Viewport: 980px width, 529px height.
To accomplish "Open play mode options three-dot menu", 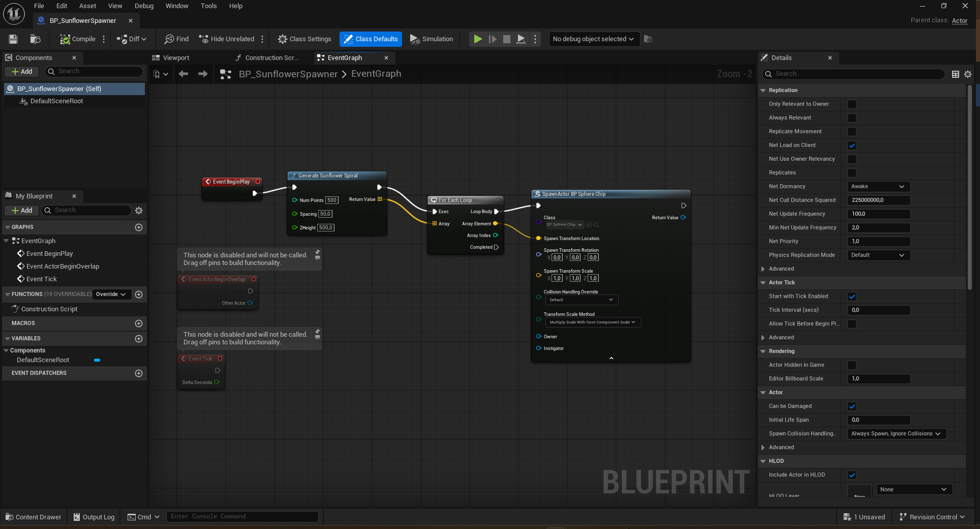I will [535, 39].
